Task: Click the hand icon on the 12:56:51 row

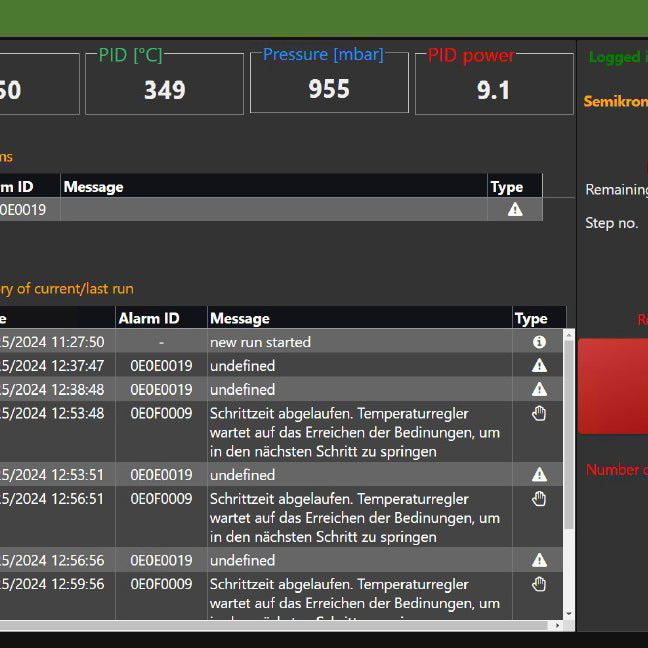Action: pos(539,499)
